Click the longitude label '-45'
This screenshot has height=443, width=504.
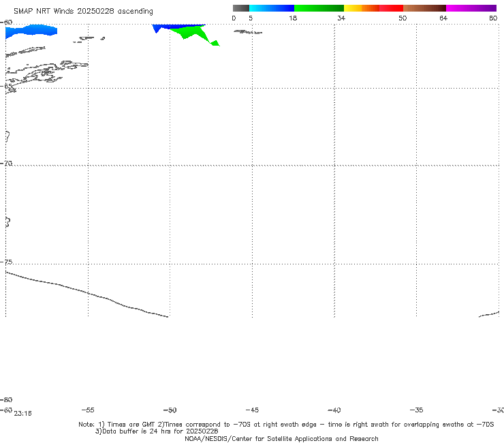click(x=252, y=410)
